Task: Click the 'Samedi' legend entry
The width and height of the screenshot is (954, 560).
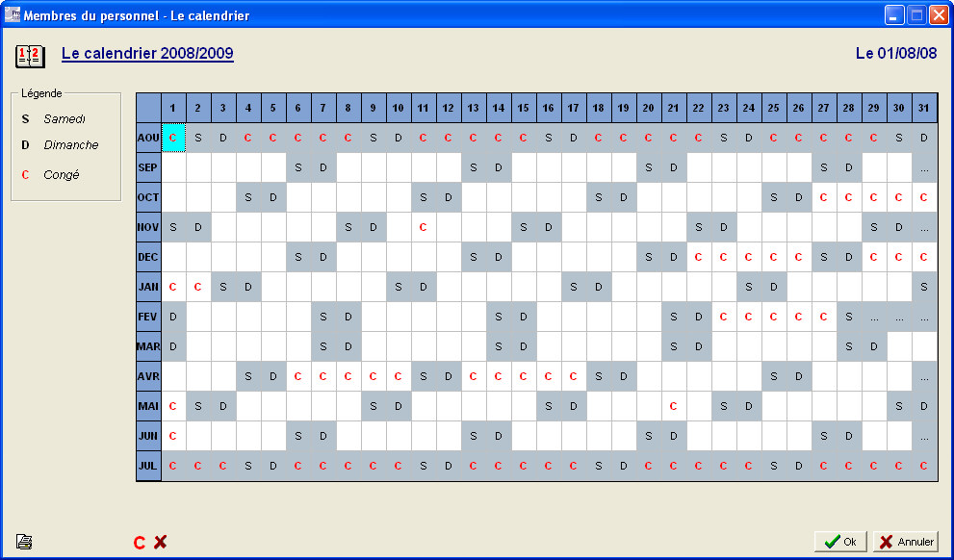Action: [64, 119]
